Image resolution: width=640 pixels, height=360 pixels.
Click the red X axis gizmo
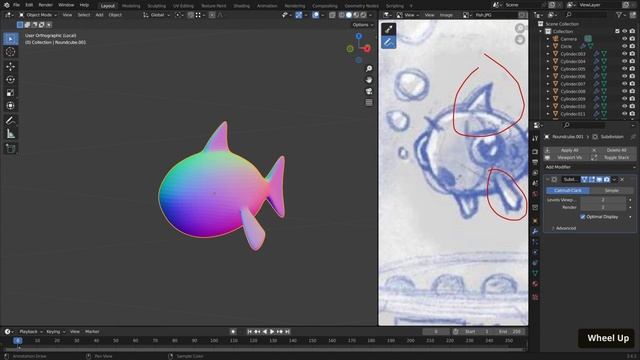367,49
